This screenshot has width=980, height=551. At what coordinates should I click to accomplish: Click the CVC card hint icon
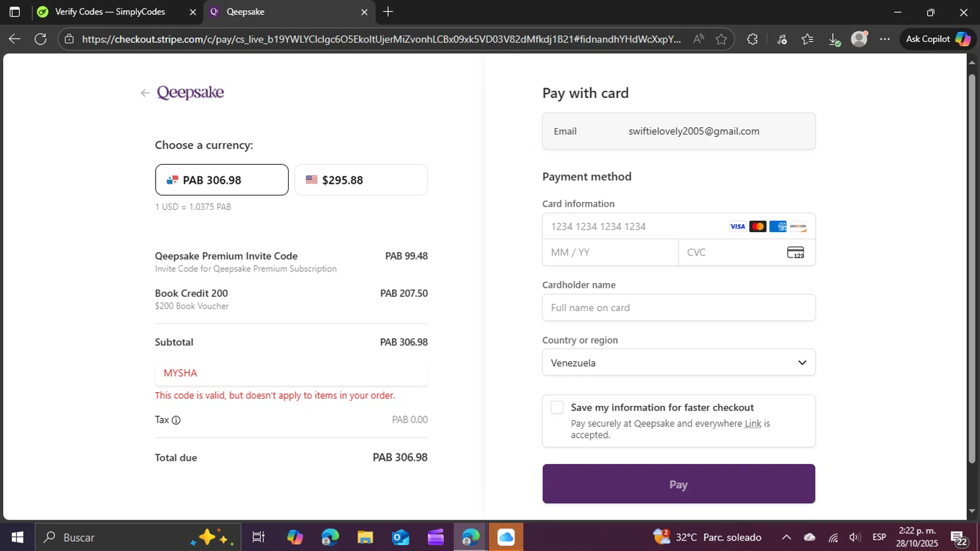795,252
